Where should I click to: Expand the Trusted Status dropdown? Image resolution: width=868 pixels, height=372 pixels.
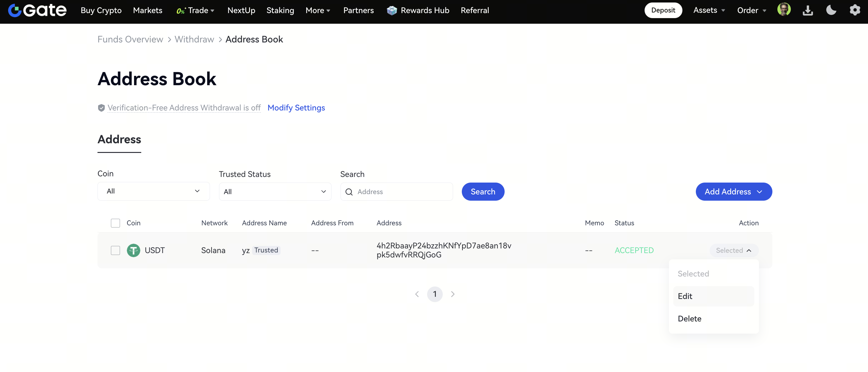275,192
